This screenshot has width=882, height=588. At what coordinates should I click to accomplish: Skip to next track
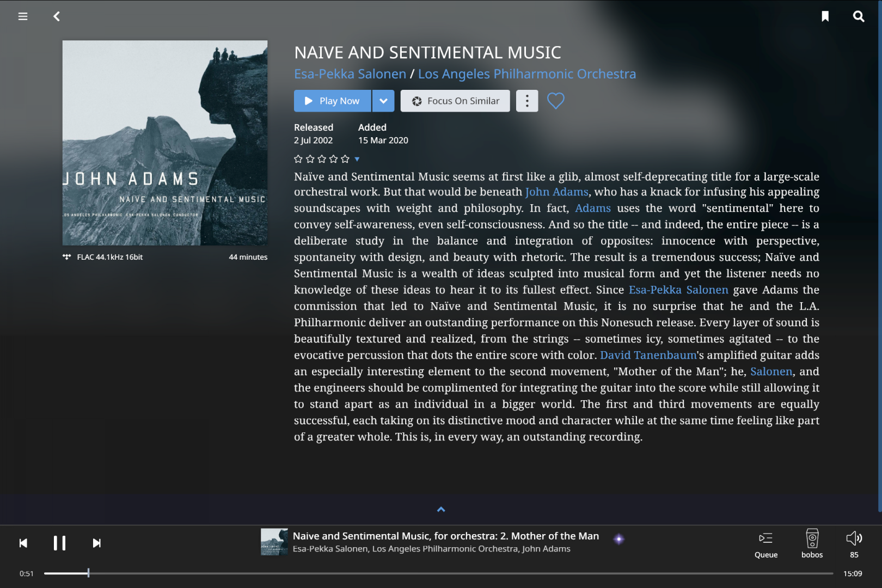pos(96,543)
